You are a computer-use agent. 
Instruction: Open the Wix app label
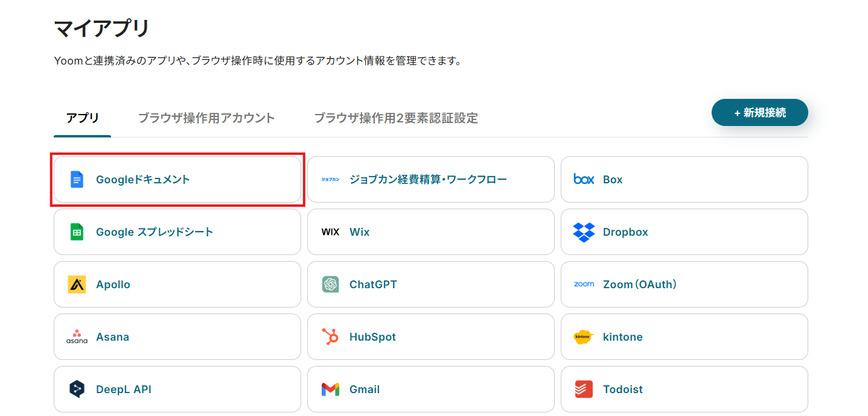360,232
